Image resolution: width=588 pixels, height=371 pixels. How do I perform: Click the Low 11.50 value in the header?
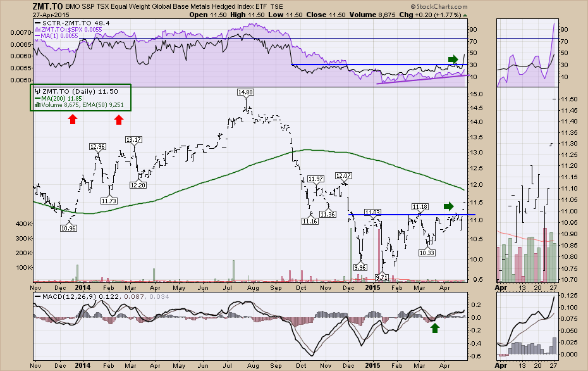pyautogui.click(x=285, y=15)
